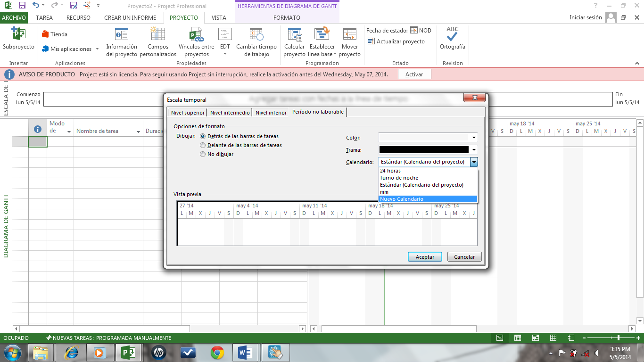Click Mover proyecto
The width and height of the screenshot is (644, 362).
pos(350,42)
